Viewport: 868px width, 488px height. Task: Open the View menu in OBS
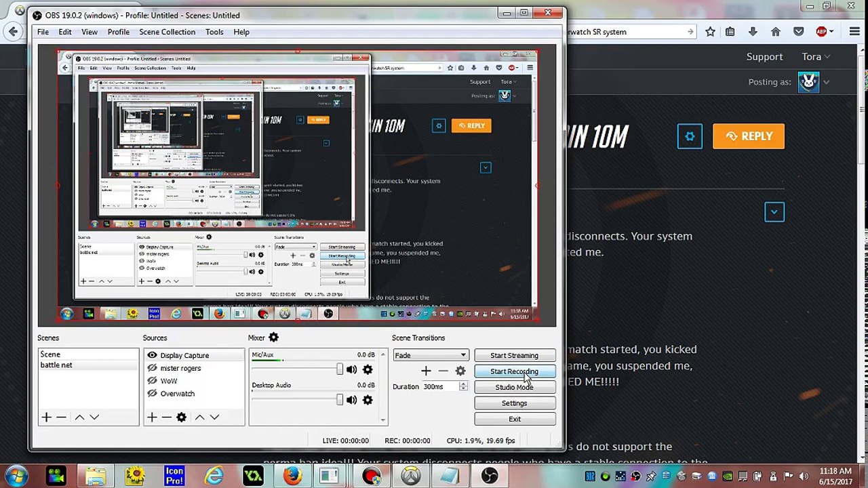point(90,32)
